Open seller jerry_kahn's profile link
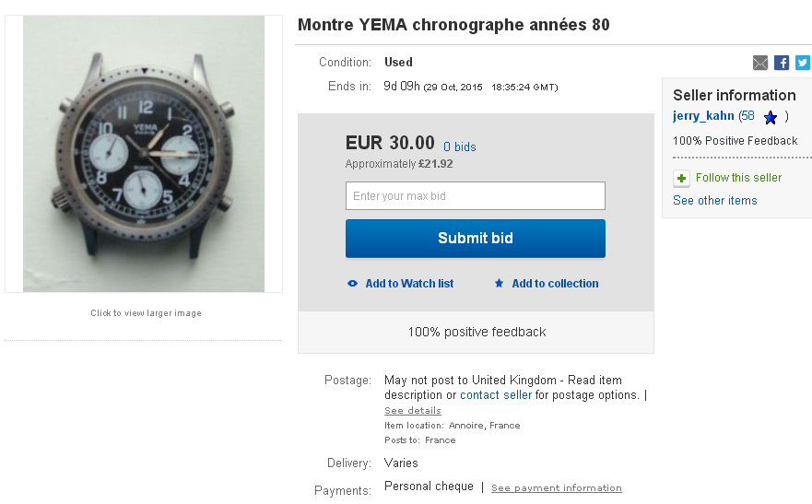This screenshot has height=504, width=812. click(x=703, y=116)
